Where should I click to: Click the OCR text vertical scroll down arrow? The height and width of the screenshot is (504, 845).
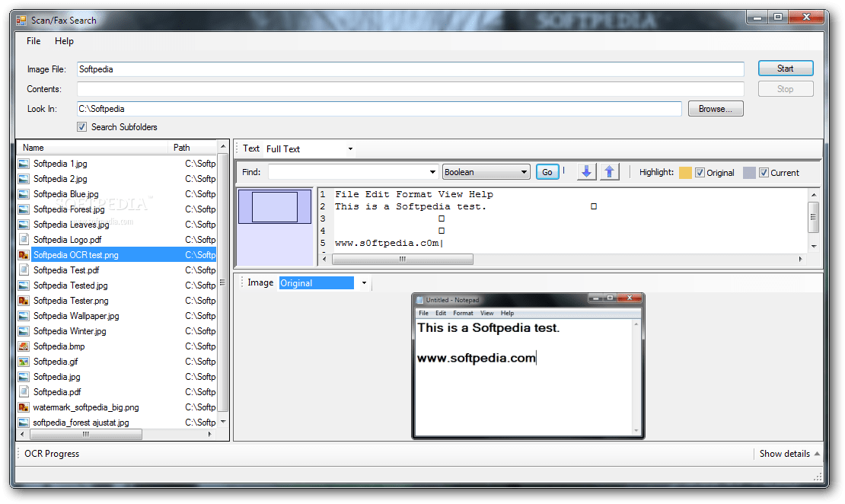[x=814, y=247]
